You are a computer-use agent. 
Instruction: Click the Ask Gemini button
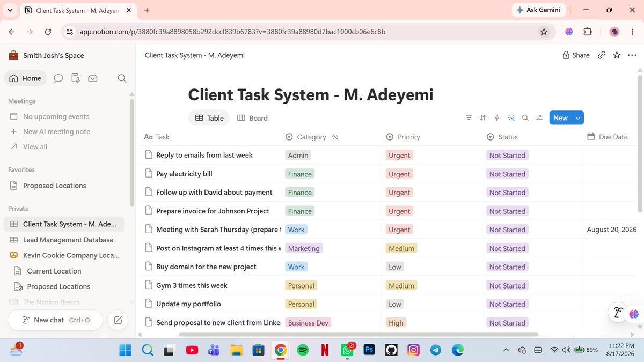538,10
